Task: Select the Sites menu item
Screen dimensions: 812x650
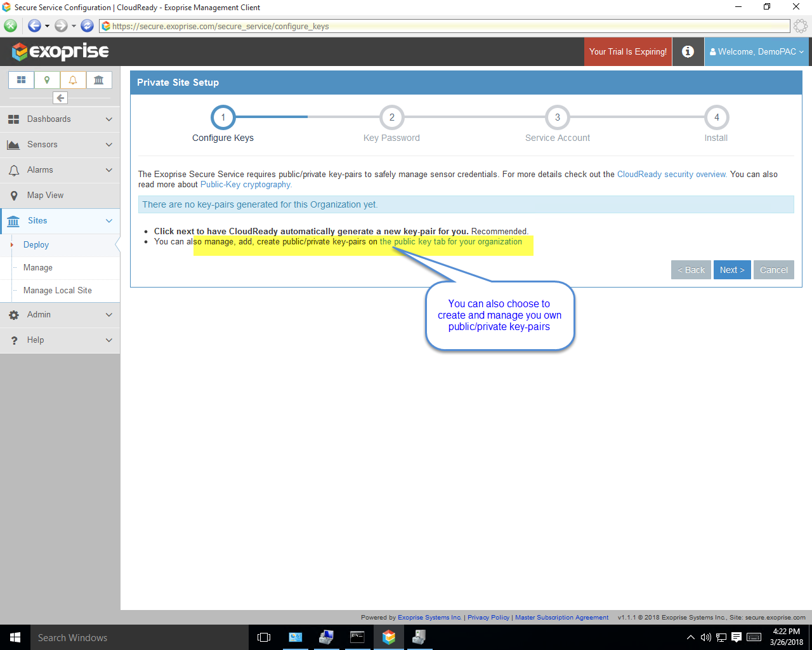Action: 60,221
